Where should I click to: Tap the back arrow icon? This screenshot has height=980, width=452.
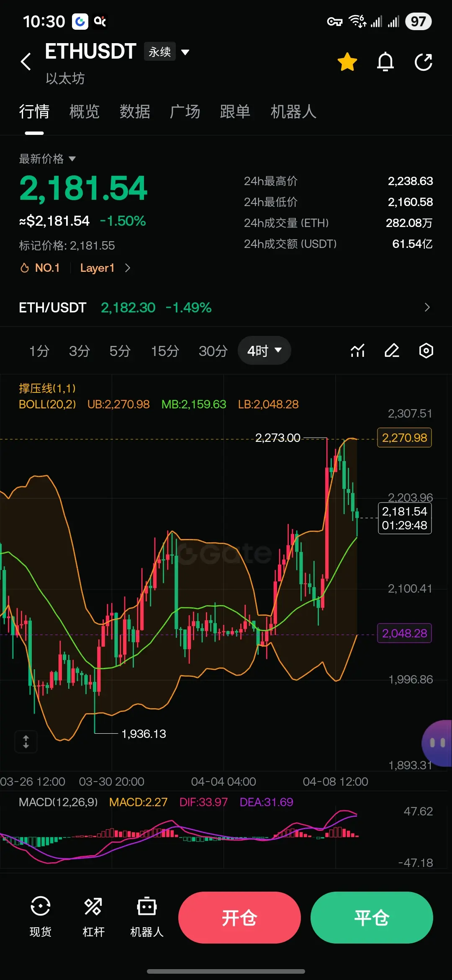(26, 62)
